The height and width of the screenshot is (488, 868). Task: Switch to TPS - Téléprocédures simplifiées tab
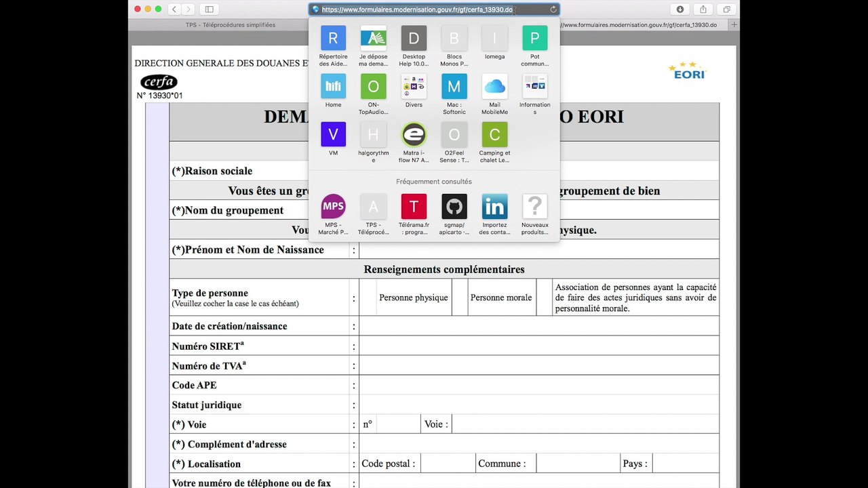(x=231, y=25)
